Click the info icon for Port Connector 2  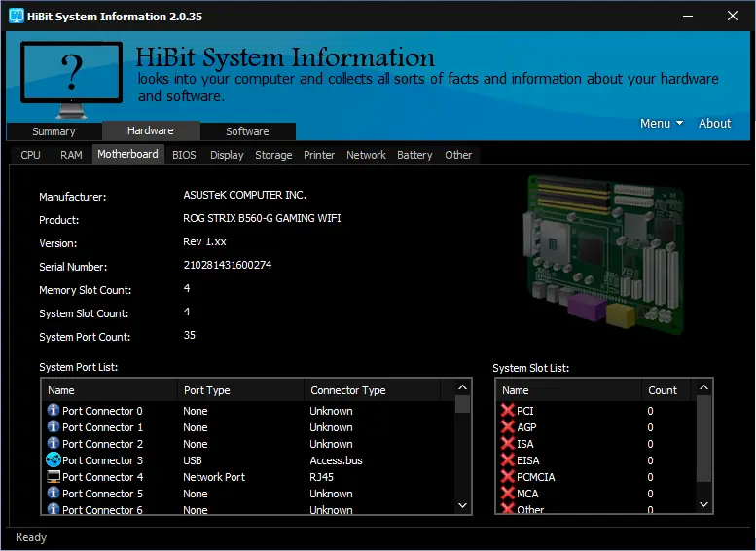point(54,443)
